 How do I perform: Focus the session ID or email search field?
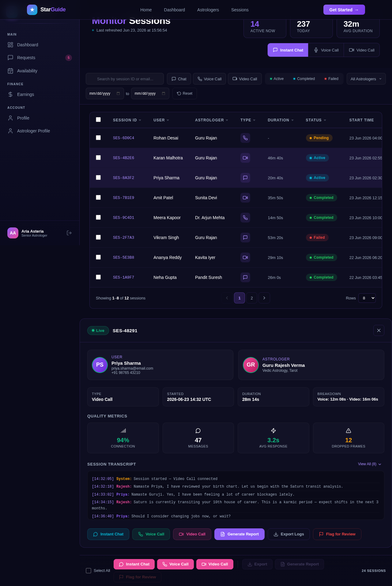point(125,79)
